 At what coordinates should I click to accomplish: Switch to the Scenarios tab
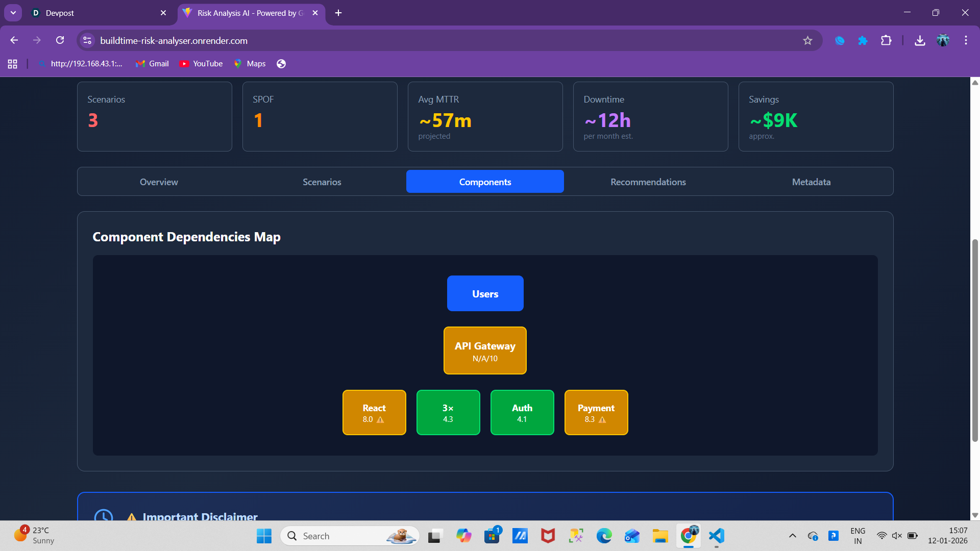point(322,182)
